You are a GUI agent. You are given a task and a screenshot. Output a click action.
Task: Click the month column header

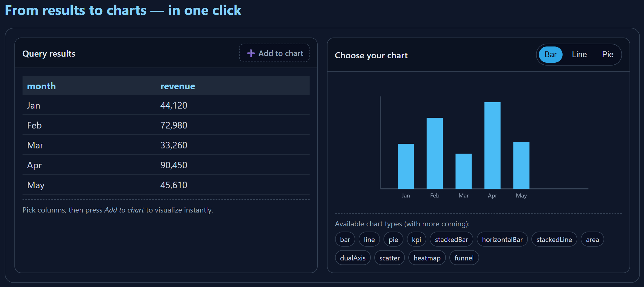(x=41, y=86)
